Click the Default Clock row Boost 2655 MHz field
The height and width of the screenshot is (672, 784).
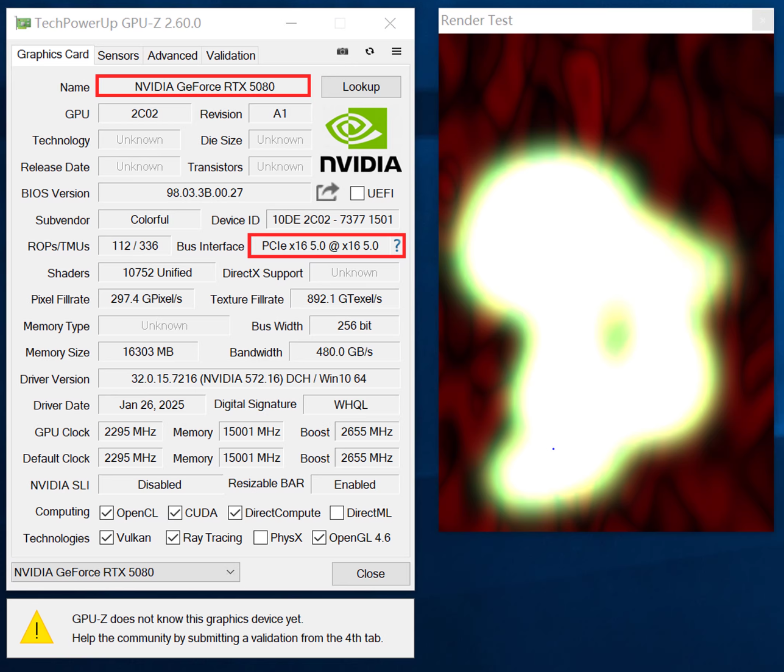click(367, 458)
